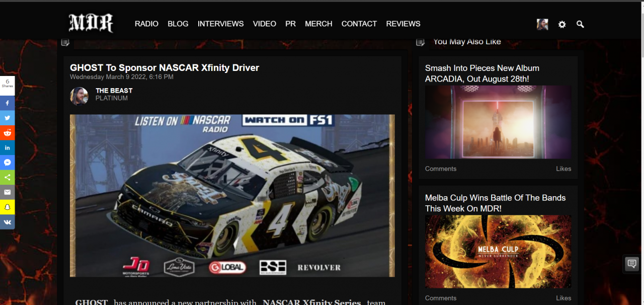Share the article by email
This screenshot has height=305, width=644.
(x=7, y=192)
